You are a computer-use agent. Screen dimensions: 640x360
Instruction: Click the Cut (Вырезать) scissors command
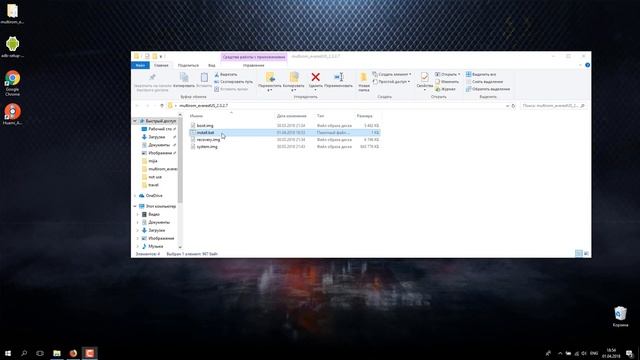pyautogui.click(x=226, y=74)
